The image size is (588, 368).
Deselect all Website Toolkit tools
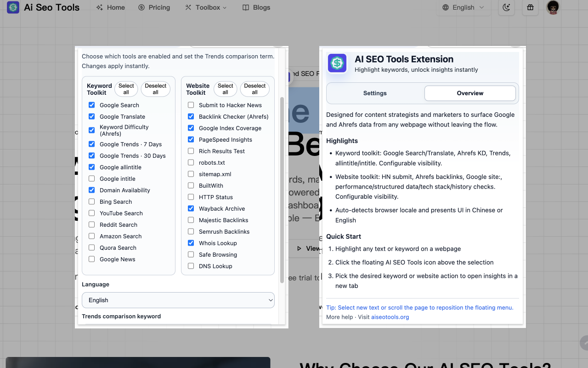point(255,89)
